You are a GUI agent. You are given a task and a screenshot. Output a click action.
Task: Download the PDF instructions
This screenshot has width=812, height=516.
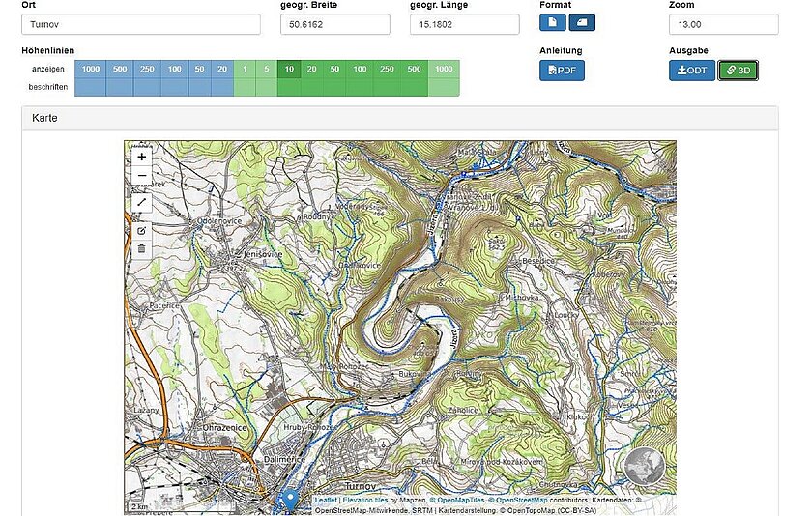point(562,71)
